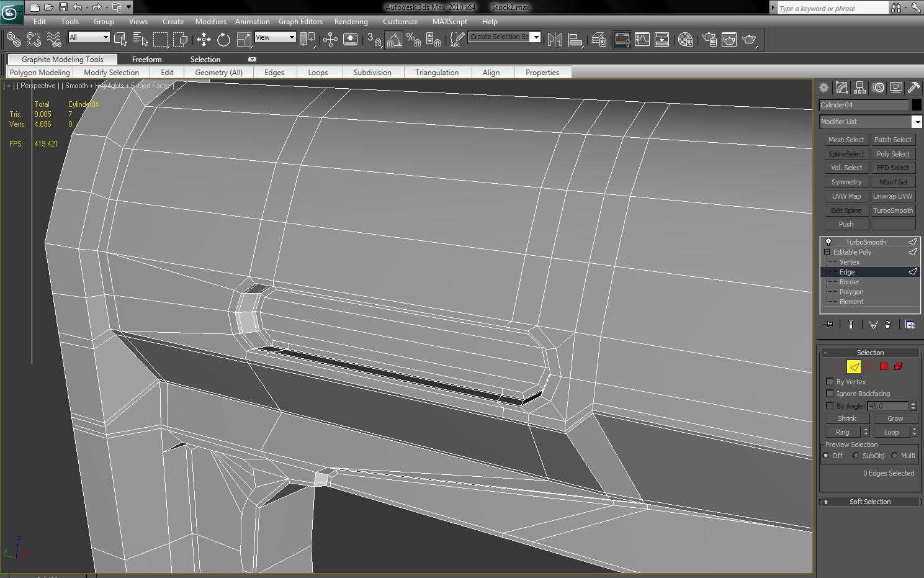The height and width of the screenshot is (578, 924).
Task: Enable the By Vertex checkbox
Action: point(830,382)
